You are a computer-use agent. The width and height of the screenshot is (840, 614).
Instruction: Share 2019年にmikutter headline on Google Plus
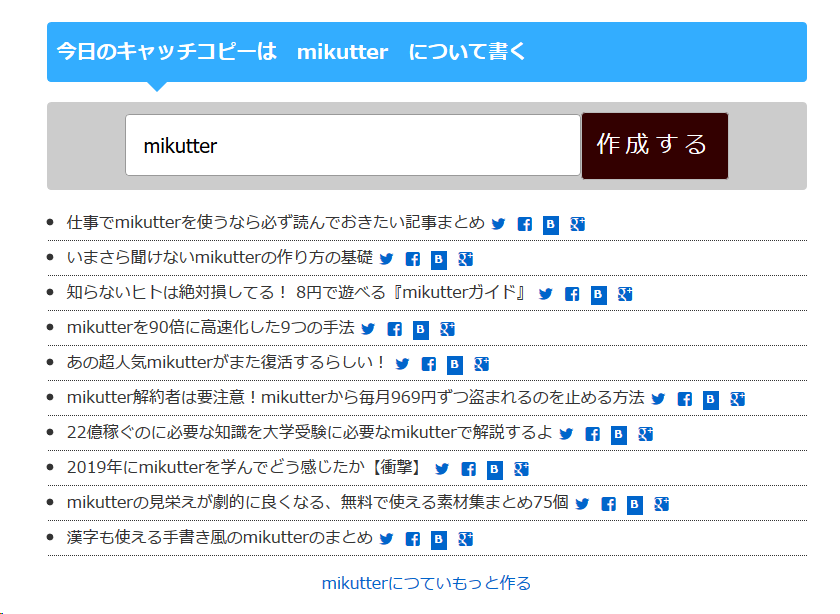point(521,470)
